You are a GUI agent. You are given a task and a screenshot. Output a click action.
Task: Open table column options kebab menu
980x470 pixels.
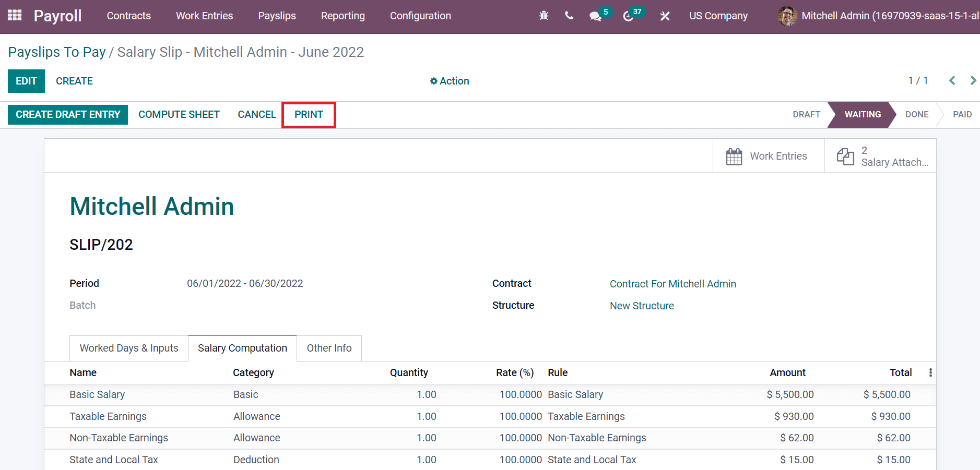[930, 372]
